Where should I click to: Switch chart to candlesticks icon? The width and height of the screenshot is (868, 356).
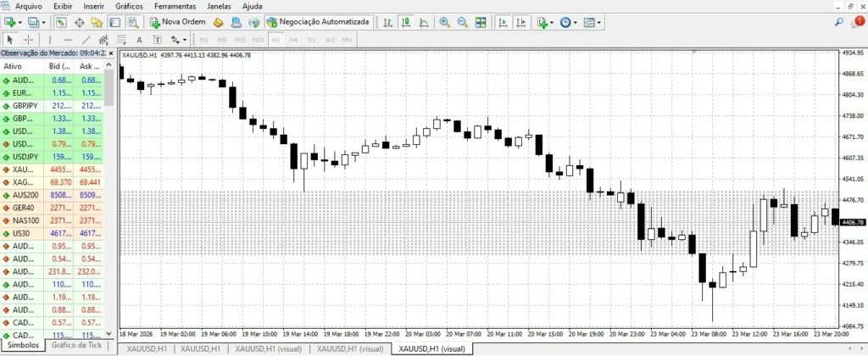point(406,22)
